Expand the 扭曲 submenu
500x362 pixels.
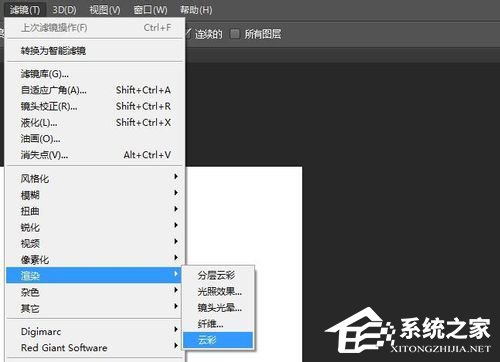(x=95, y=211)
